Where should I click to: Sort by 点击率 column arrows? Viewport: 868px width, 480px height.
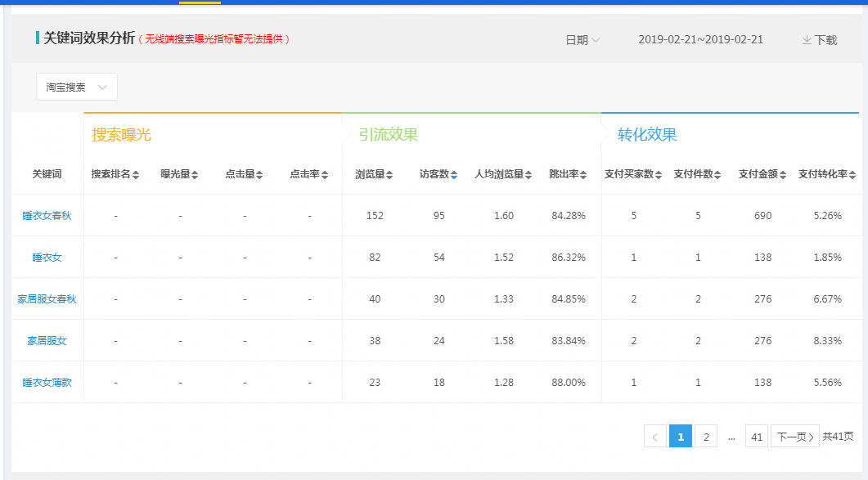tap(325, 174)
